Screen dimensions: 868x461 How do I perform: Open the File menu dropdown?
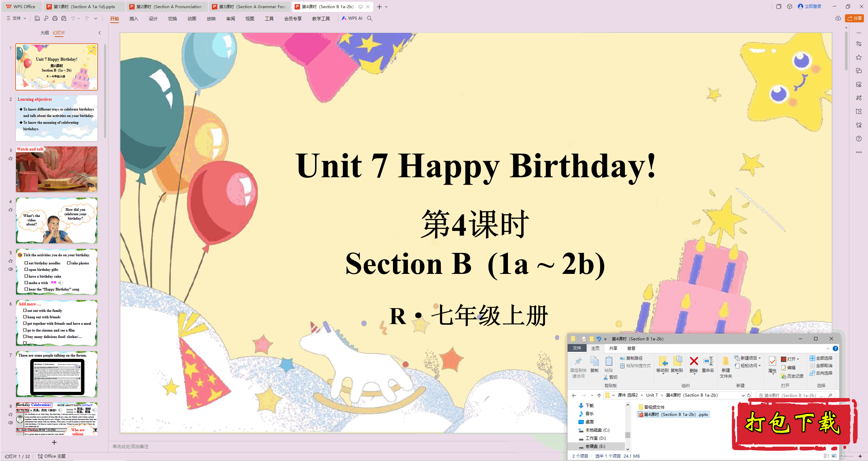click(x=17, y=18)
